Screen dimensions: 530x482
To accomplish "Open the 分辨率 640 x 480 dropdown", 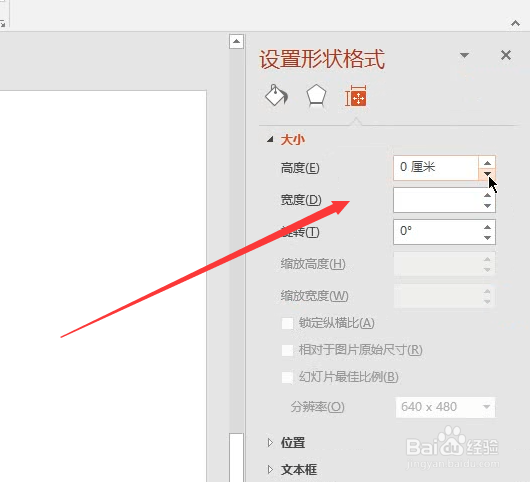I will [x=445, y=407].
